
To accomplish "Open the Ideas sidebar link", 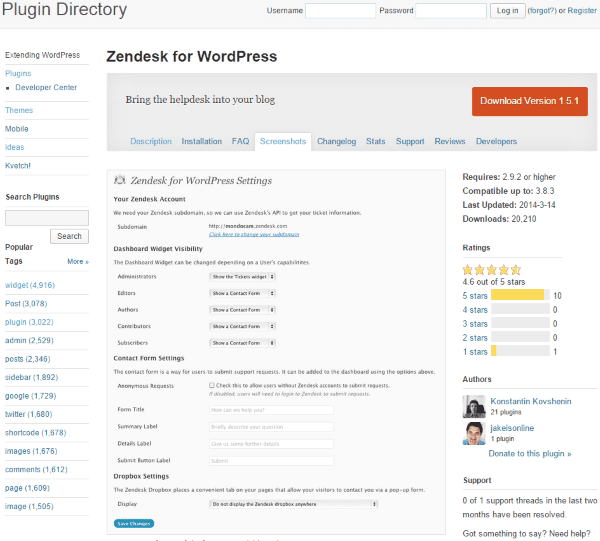I will pos(15,147).
